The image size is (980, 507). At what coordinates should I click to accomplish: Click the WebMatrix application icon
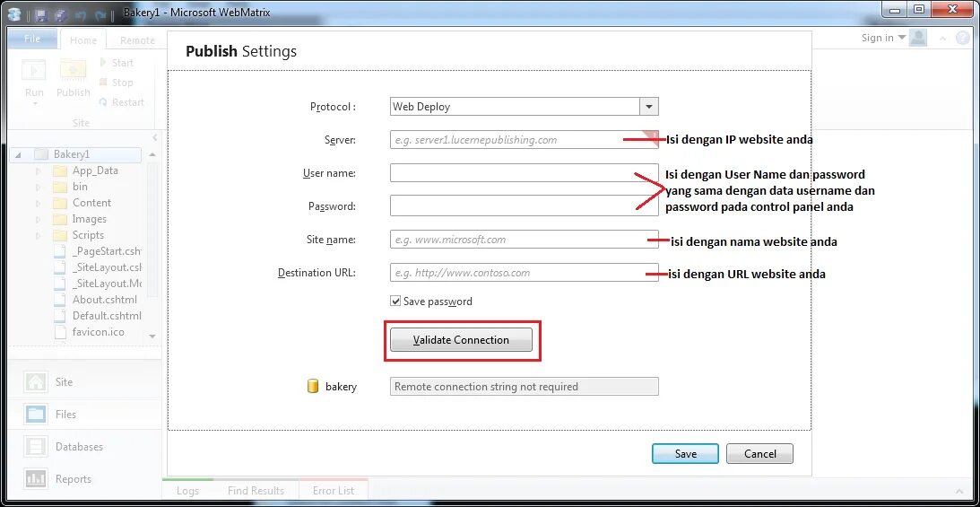pyautogui.click(x=15, y=13)
